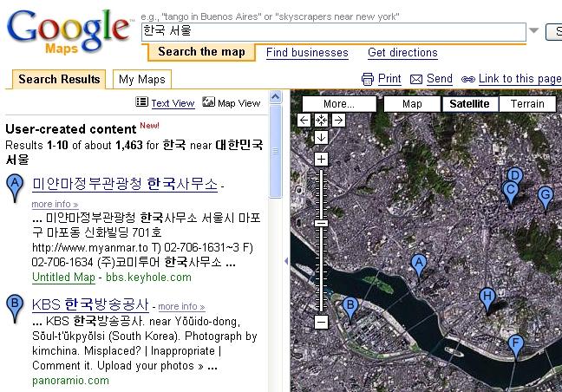562x392 pixels.
Task: Open the search box history dropdown arrow
Action: click(x=534, y=30)
